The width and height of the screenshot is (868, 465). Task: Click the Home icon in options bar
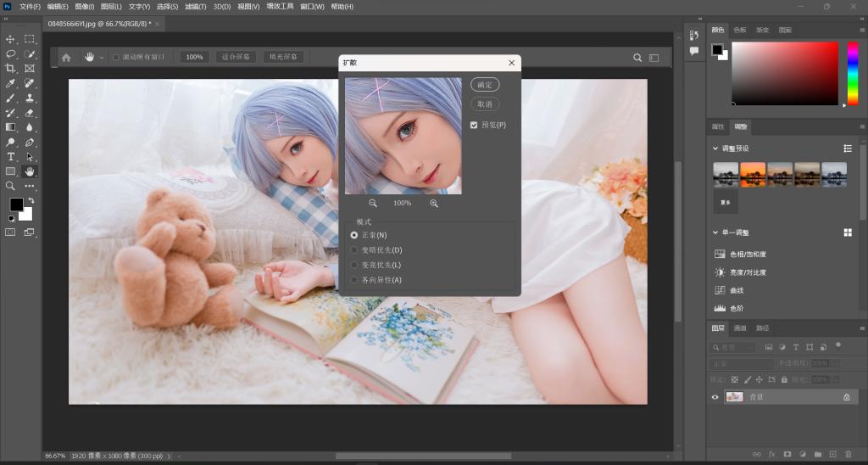pyautogui.click(x=66, y=57)
